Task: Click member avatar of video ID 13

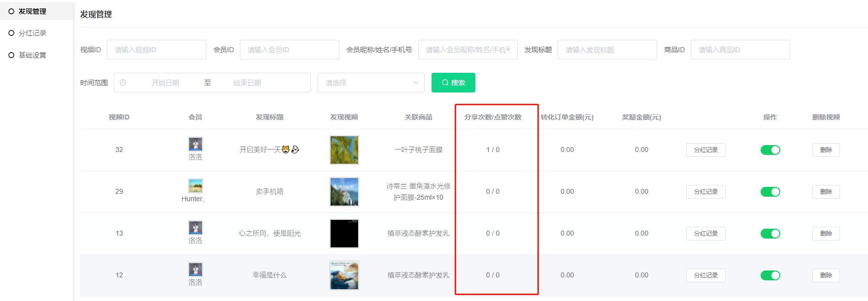Action: coord(196,228)
